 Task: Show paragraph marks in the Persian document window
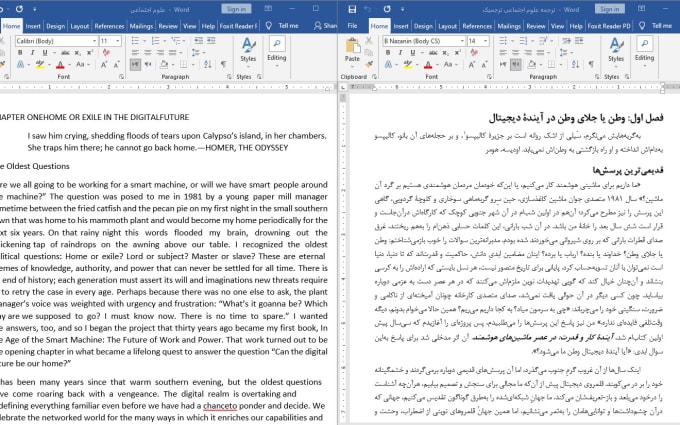pyautogui.click(x=591, y=65)
